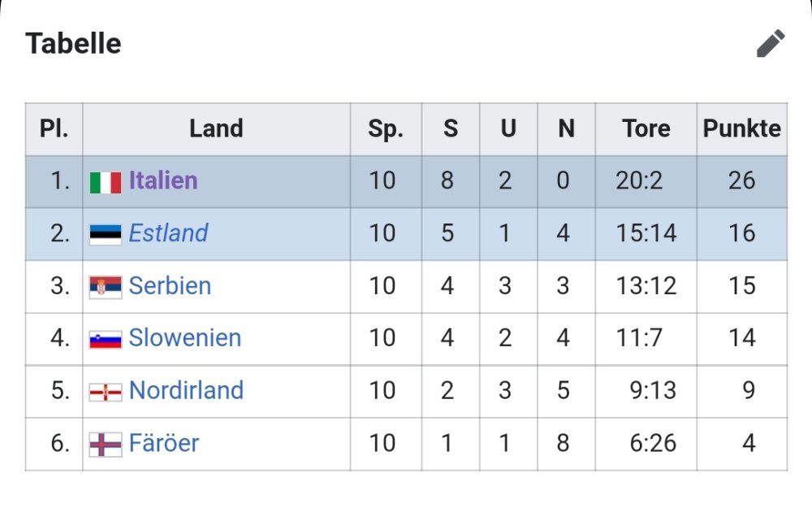812x508 pixels.
Task: Click the Slovenia flag icon
Action: coord(106,339)
